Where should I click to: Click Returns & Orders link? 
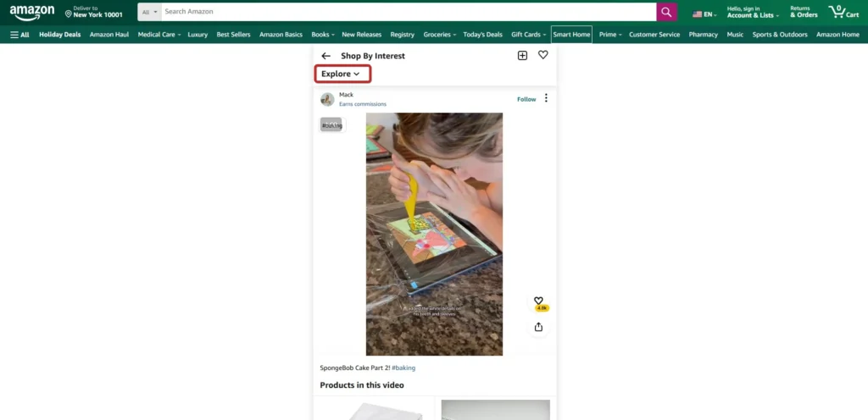[x=804, y=12]
